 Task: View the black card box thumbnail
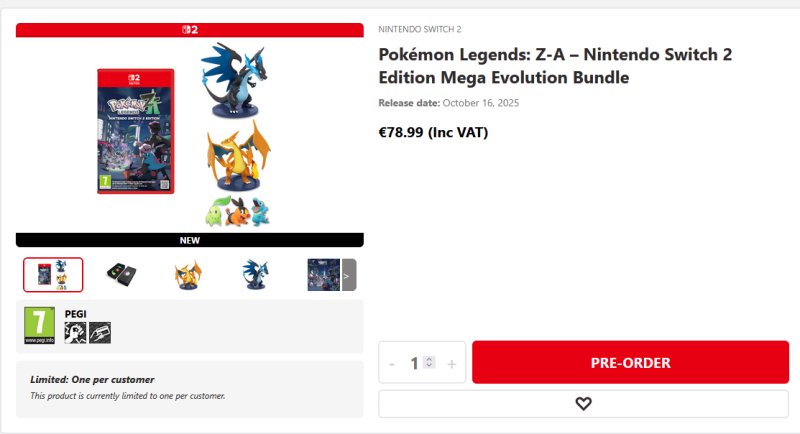click(121, 274)
